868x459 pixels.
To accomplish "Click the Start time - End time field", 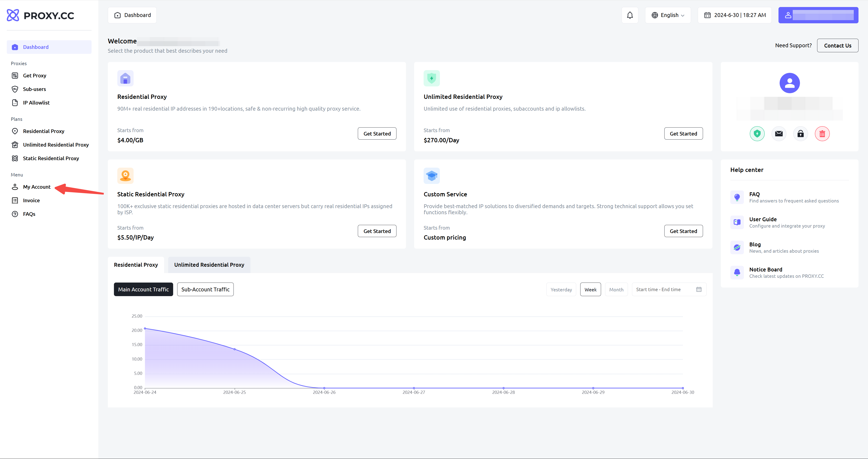I will coord(669,289).
